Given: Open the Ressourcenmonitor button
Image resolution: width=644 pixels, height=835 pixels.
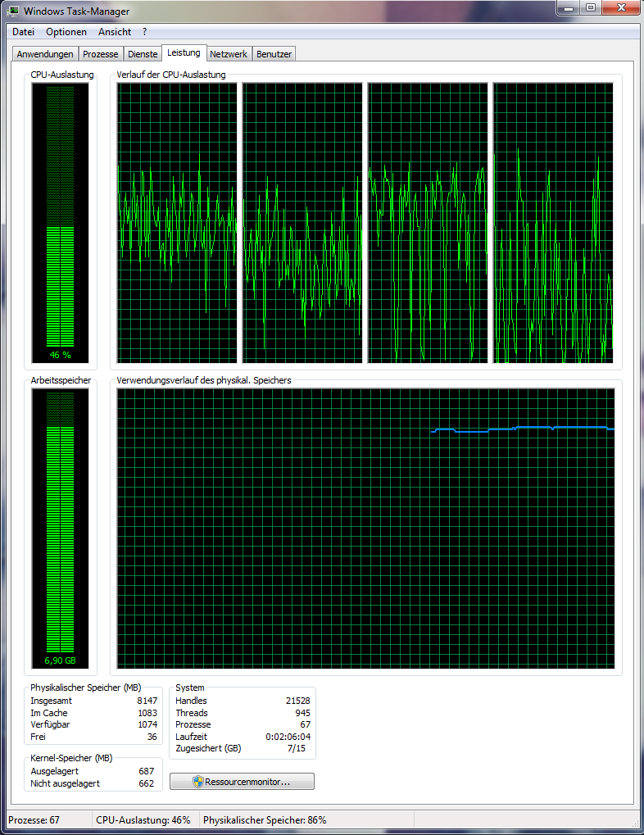Looking at the screenshot, I should tap(242, 781).
